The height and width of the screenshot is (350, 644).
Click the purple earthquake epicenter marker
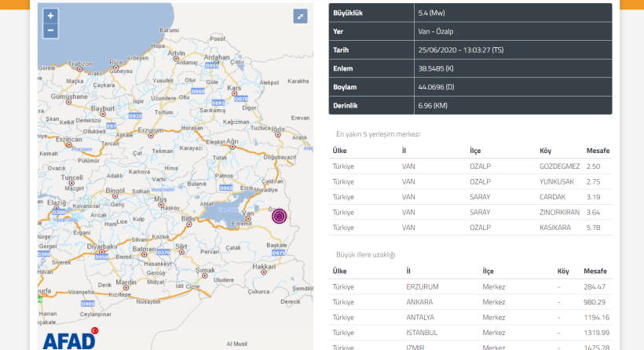click(279, 217)
